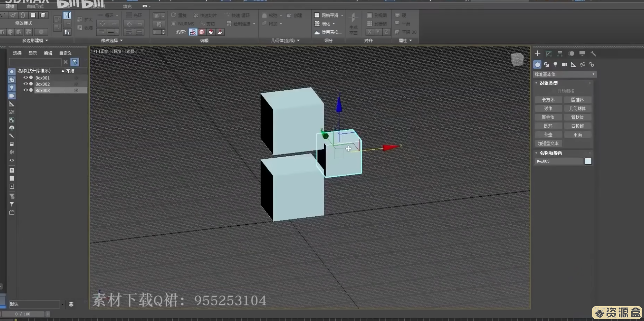Click the 圆锥体 cone button

[577, 100]
